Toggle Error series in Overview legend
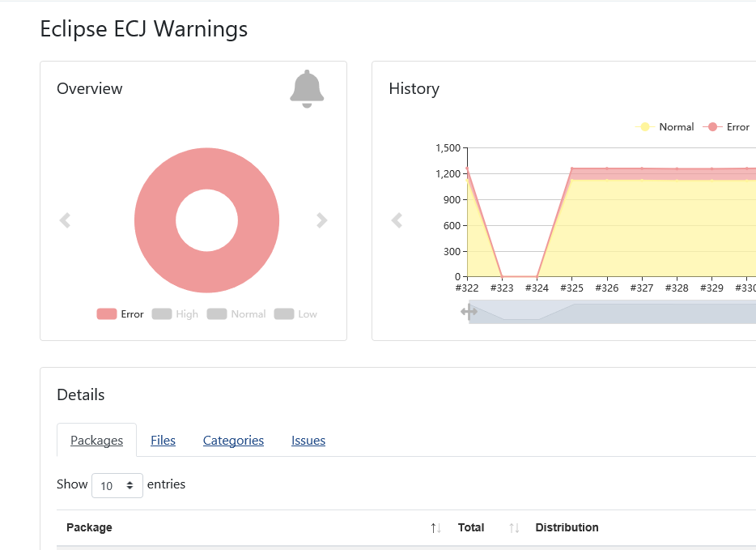Screen dimensions: 756x550 [x=120, y=314]
